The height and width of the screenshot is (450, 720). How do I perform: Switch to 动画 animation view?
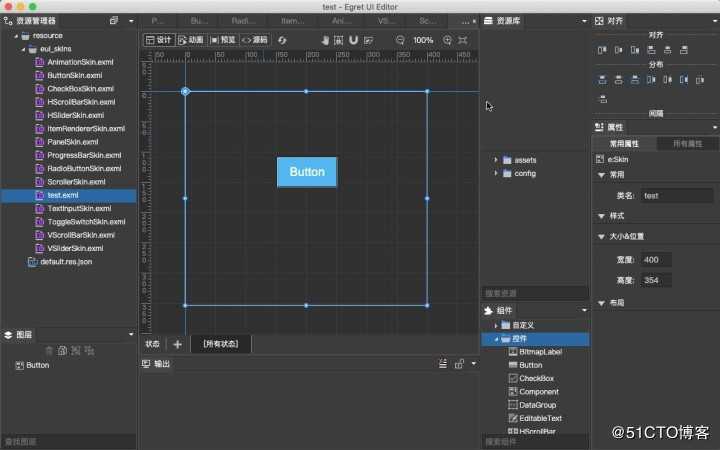pos(191,40)
